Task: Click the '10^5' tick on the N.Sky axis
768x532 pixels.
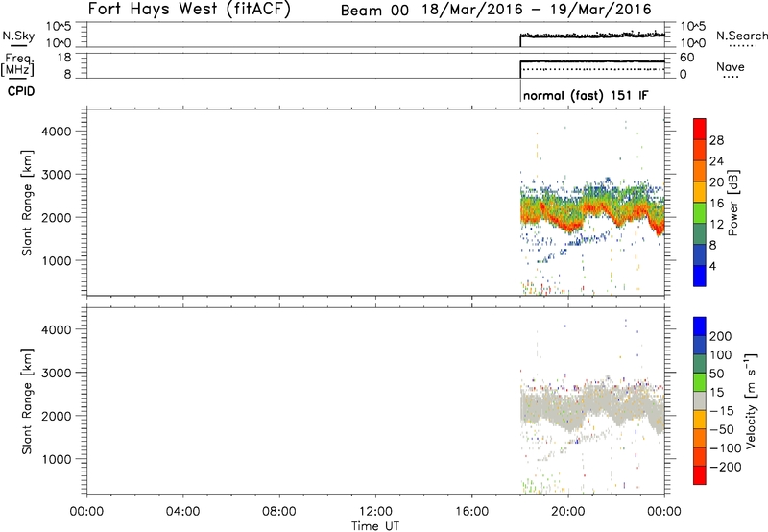Action: (59, 27)
